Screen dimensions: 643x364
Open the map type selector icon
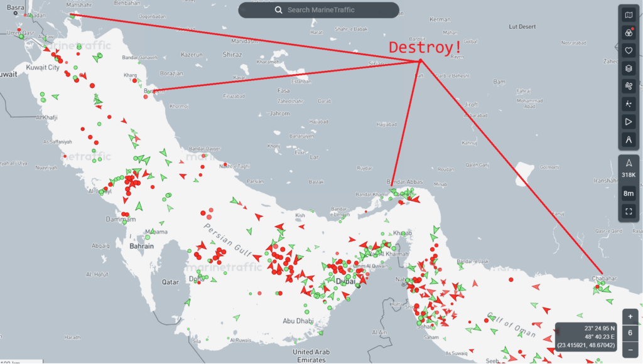point(629,14)
